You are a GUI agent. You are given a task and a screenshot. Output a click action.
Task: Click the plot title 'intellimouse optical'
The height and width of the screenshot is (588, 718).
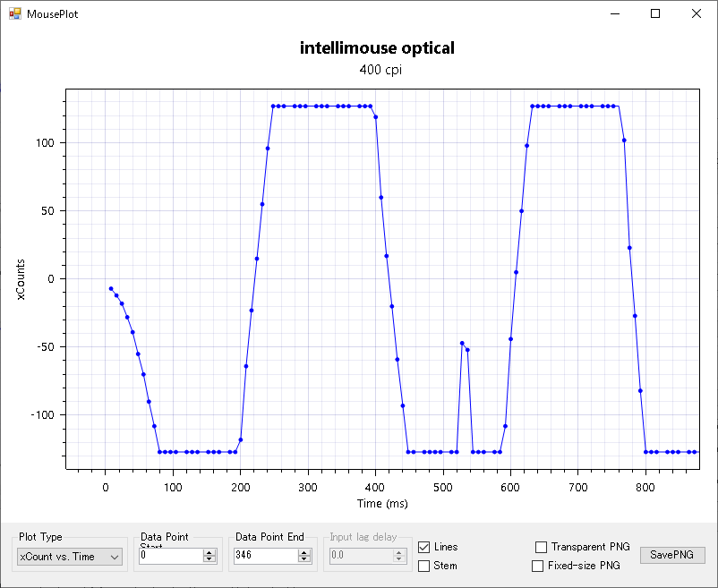377,47
